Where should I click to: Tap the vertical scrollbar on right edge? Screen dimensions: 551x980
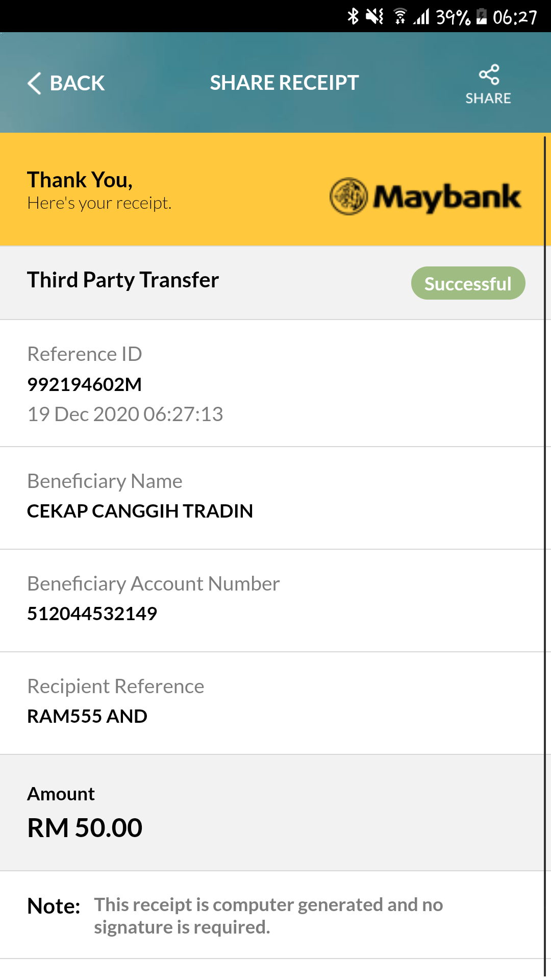pyautogui.click(x=545, y=556)
